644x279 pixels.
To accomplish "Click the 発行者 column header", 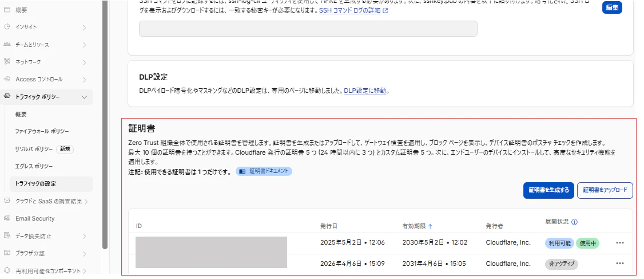I will click(495, 226).
